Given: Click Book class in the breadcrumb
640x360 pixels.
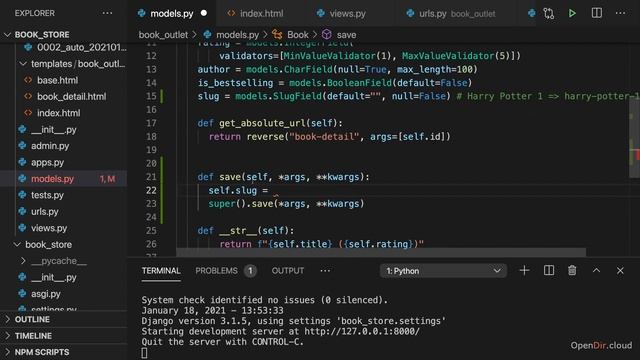Looking at the screenshot, I should pyautogui.click(x=298, y=35).
